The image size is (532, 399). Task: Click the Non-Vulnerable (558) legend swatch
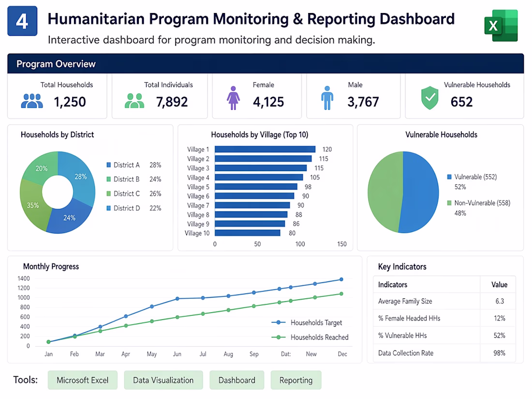pyautogui.click(x=449, y=203)
